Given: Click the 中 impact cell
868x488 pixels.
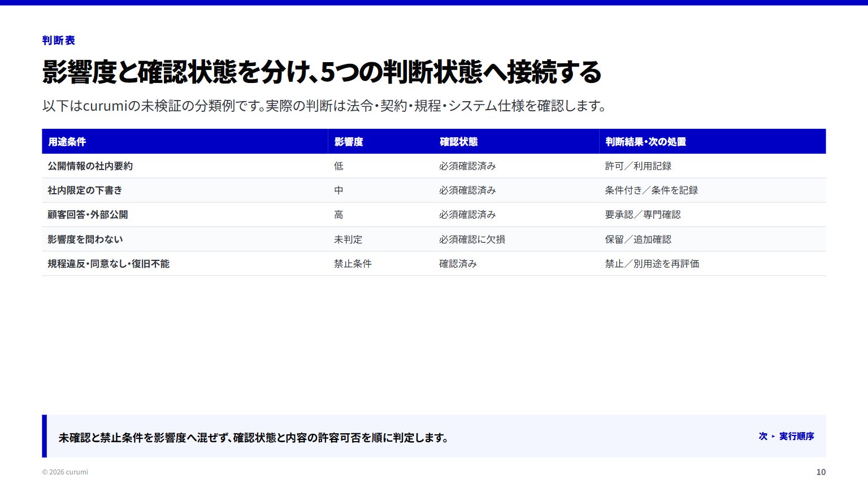Looking at the screenshot, I should pyautogui.click(x=338, y=190).
